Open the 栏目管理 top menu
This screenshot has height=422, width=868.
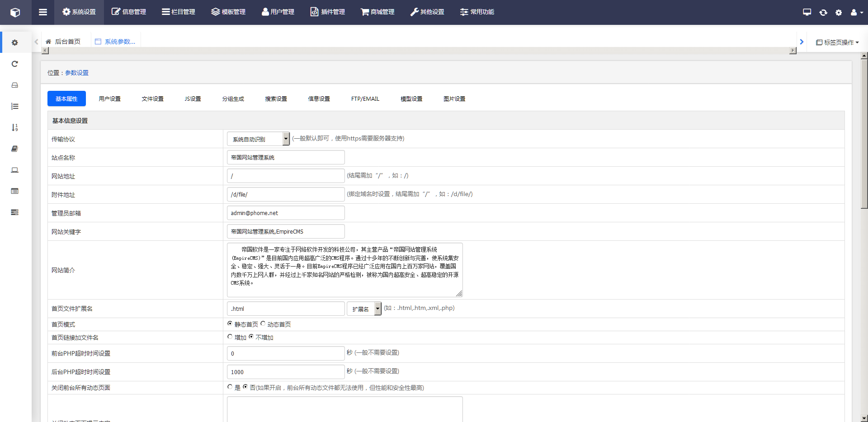point(179,12)
